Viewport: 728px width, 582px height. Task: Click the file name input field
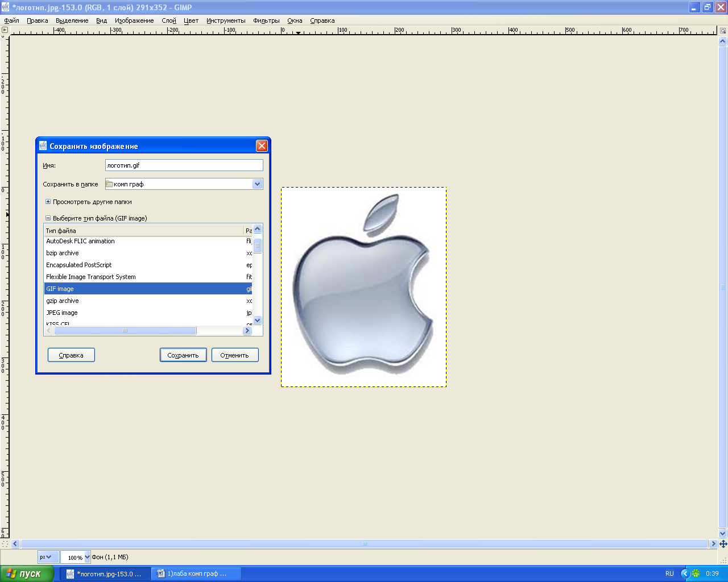[184, 165]
